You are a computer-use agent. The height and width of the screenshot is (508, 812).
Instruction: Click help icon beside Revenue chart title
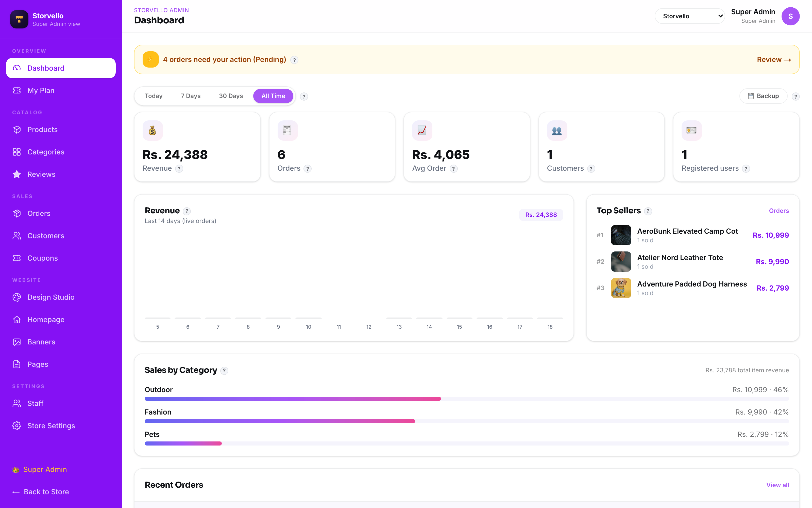187,211
